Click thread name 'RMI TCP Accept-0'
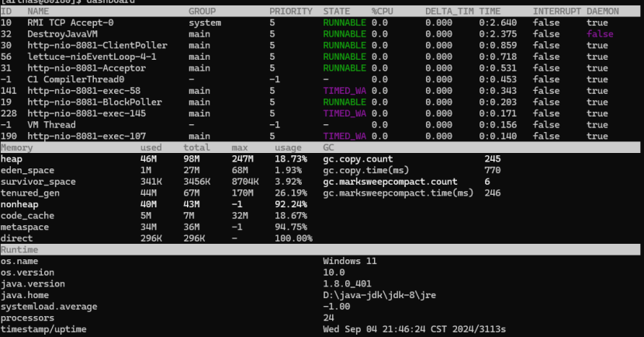644x337 pixels. point(71,23)
